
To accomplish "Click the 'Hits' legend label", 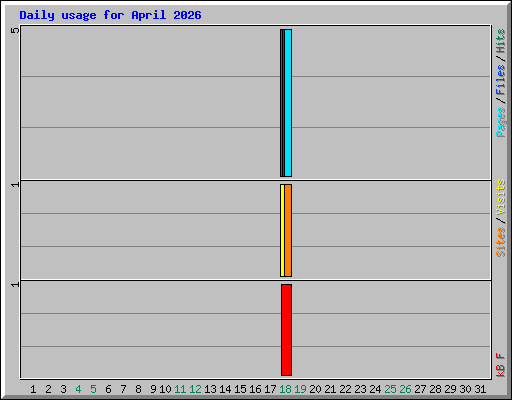I will tap(501, 41).
